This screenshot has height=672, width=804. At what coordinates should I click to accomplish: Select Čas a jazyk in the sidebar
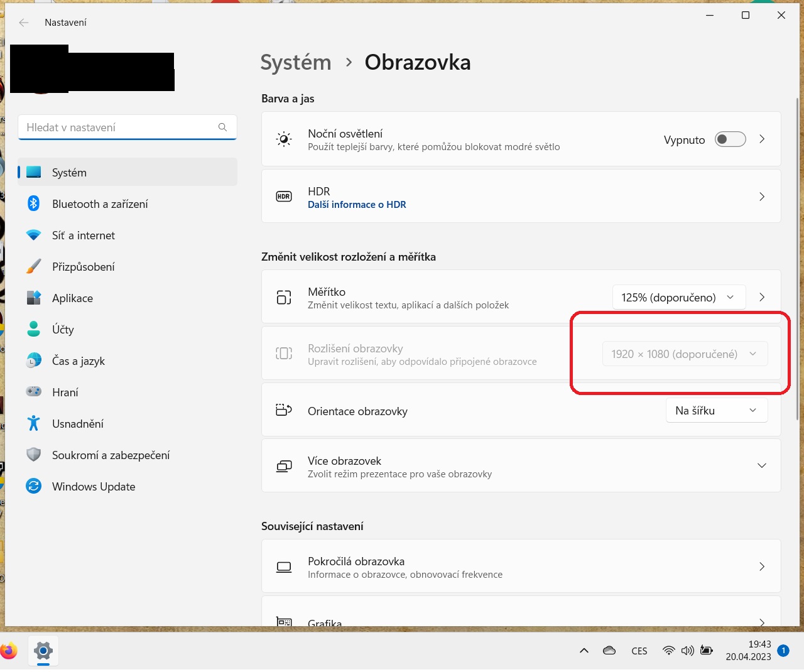click(x=78, y=361)
